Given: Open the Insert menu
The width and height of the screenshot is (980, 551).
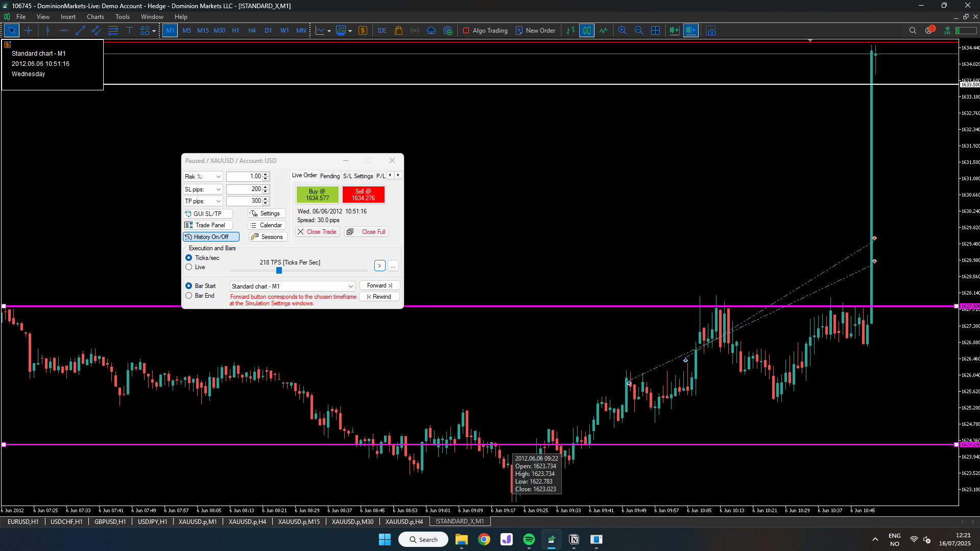Looking at the screenshot, I should [68, 17].
